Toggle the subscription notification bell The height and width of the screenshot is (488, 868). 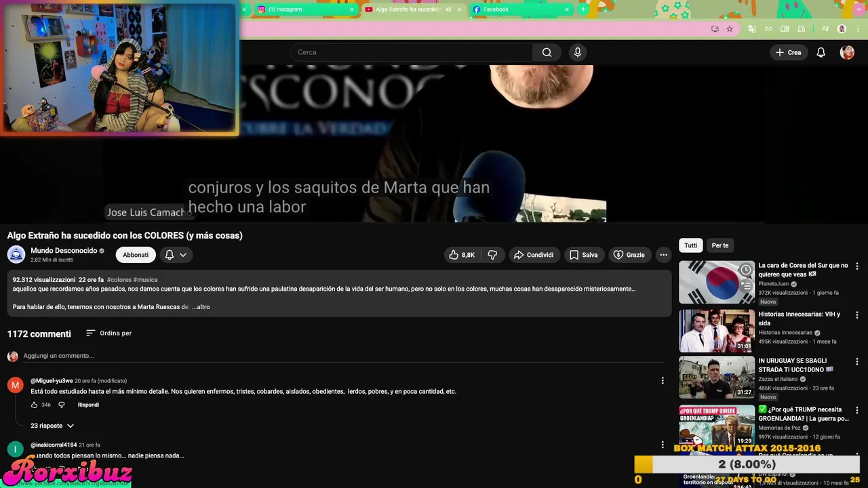pyautogui.click(x=170, y=255)
